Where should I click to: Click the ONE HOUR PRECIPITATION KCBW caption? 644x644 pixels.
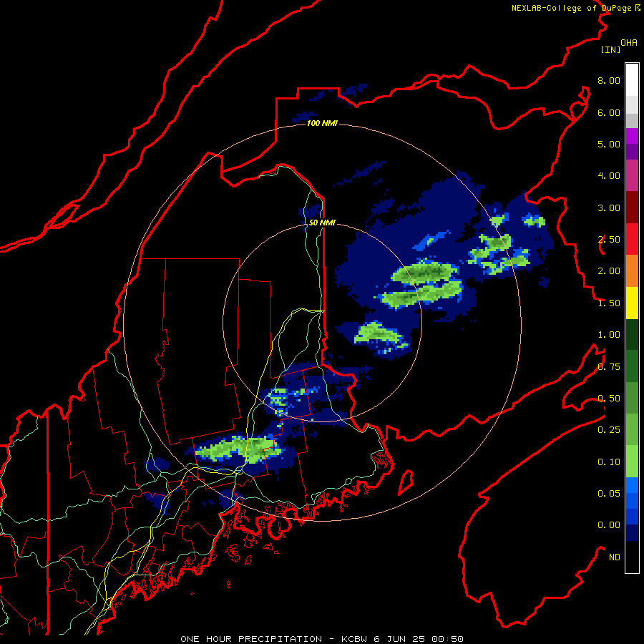tap(322, 639)
